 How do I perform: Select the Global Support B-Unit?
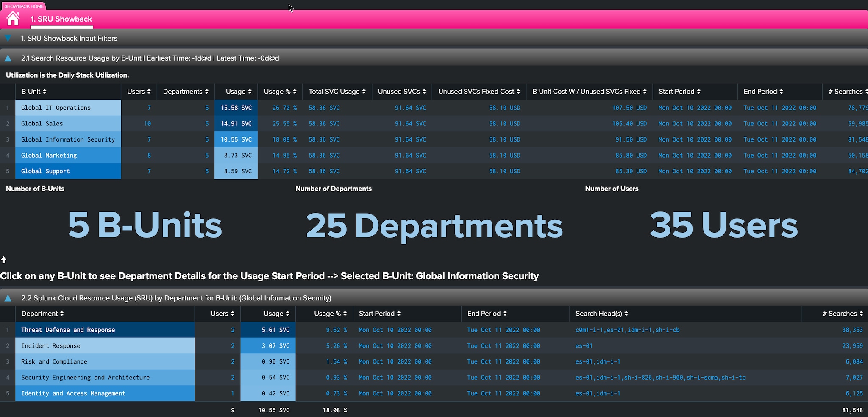[68, 171]
